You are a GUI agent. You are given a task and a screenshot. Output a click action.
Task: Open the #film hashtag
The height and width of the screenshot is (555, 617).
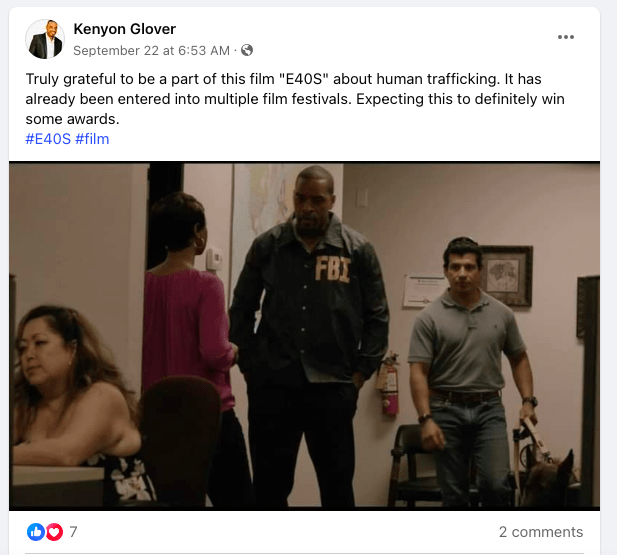pyautogui.click(x=92, y=139)
